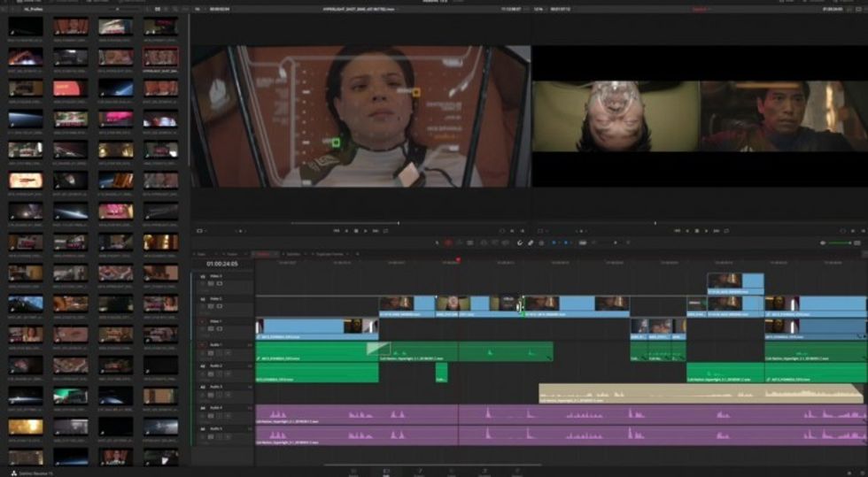This screenshot has height=477, width=868.
Task: Toggle auto select on Video 3 track
Action: coord(211,283)
